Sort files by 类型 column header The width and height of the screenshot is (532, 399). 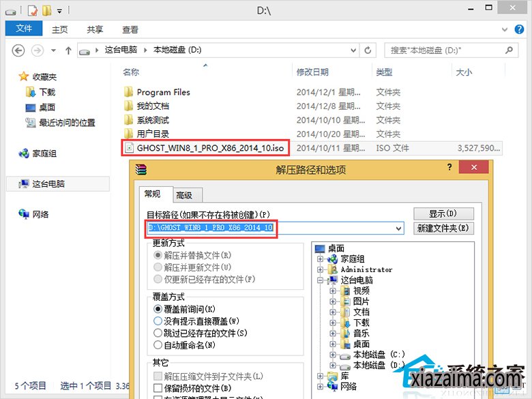point(384,72)
